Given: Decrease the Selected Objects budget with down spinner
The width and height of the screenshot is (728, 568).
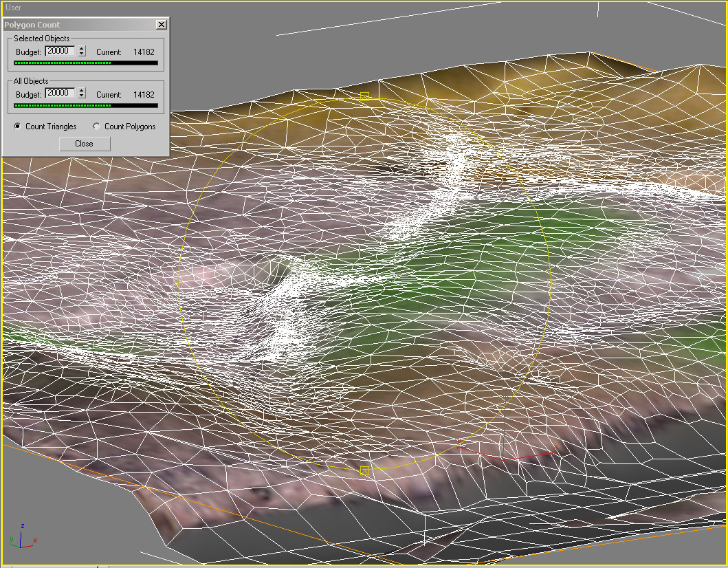Looking at the screenshot, I should [x=82, y=54].
